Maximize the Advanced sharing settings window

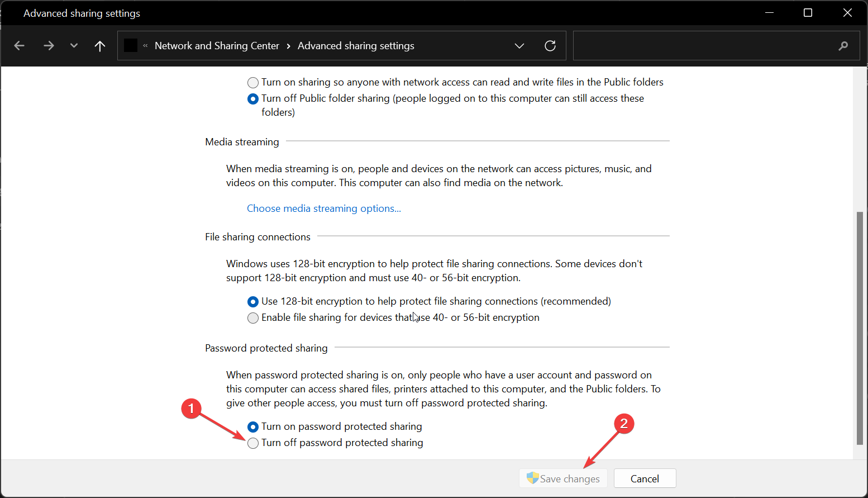coord(808,13)
